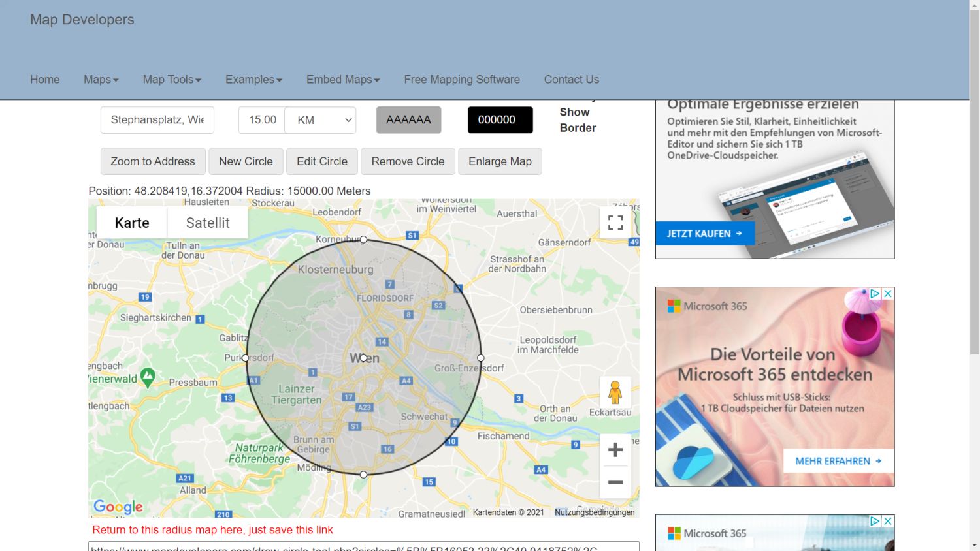Open the Examples menu
Screen dimensions: 980x551
click(x=253, y=80)
